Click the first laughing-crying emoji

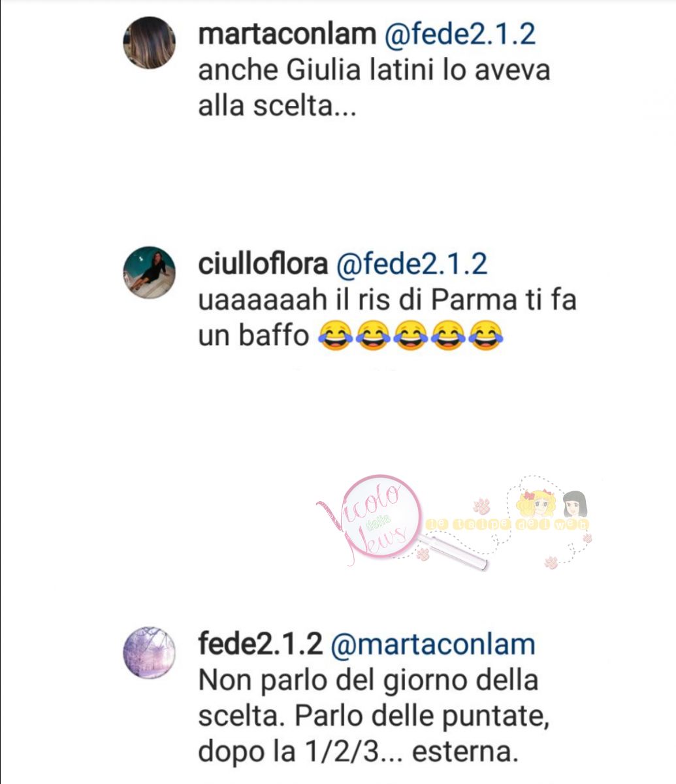[x=335, y=336]
